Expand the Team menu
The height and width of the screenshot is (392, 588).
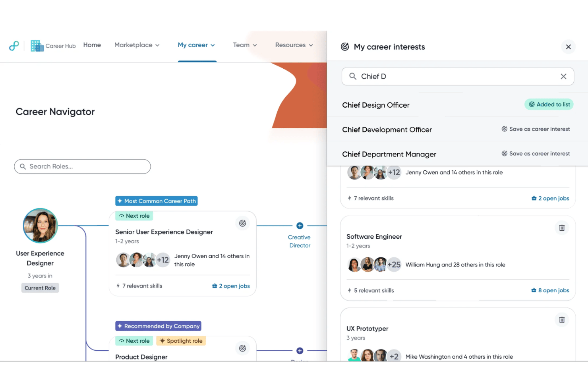(x=245, y=45)
